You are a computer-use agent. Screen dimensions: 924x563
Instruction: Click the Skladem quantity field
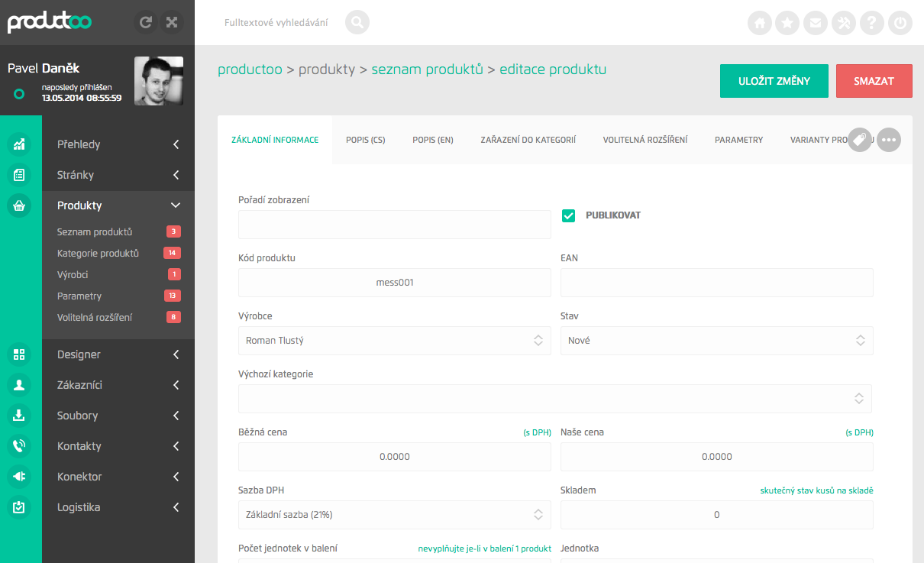tap(717, 515)
